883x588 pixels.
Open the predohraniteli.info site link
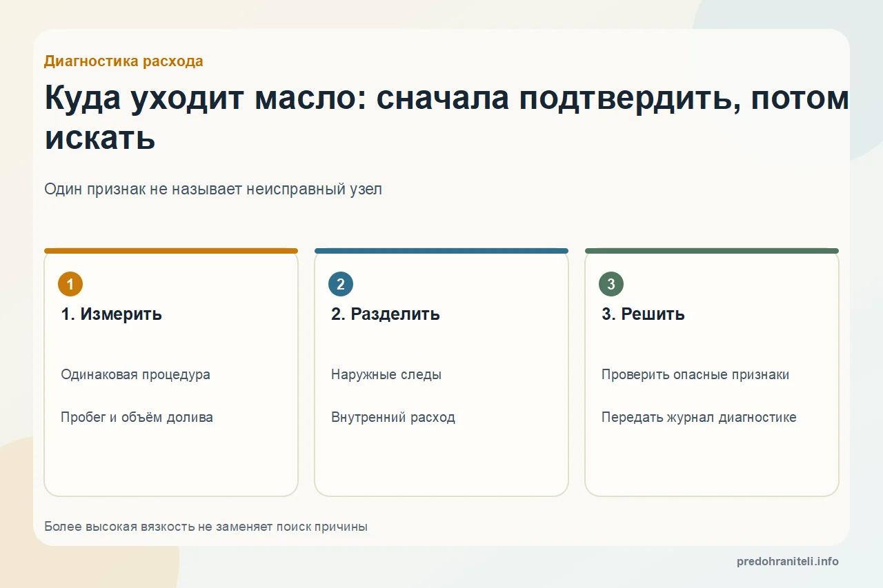[x=788, y=562]
